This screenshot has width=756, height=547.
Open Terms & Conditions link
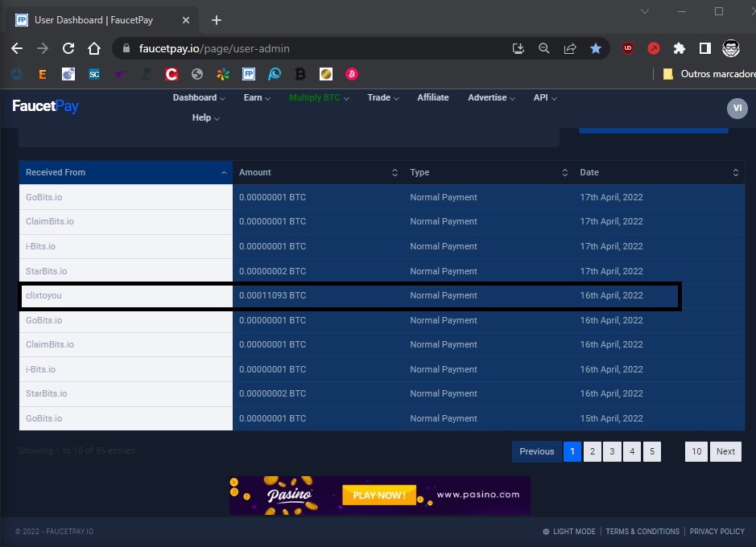[x=642, y=532]
